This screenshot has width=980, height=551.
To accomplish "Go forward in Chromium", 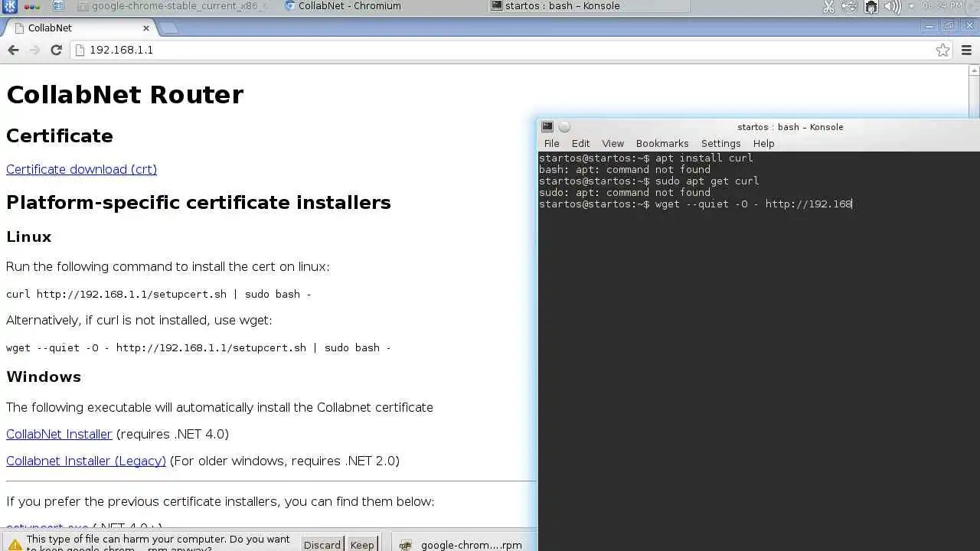I will coord(34,50).
